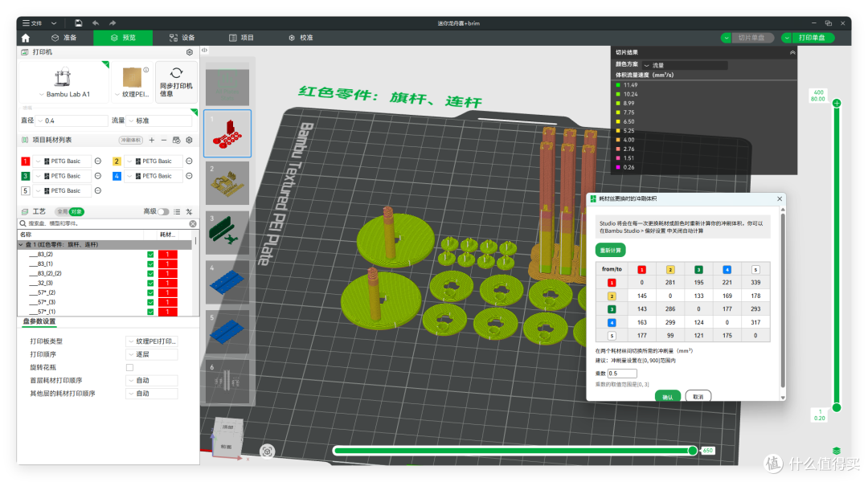The image size is (868, 482).
Task: Open the 流量 标准 flow dropdown
Action: (160, 120)
